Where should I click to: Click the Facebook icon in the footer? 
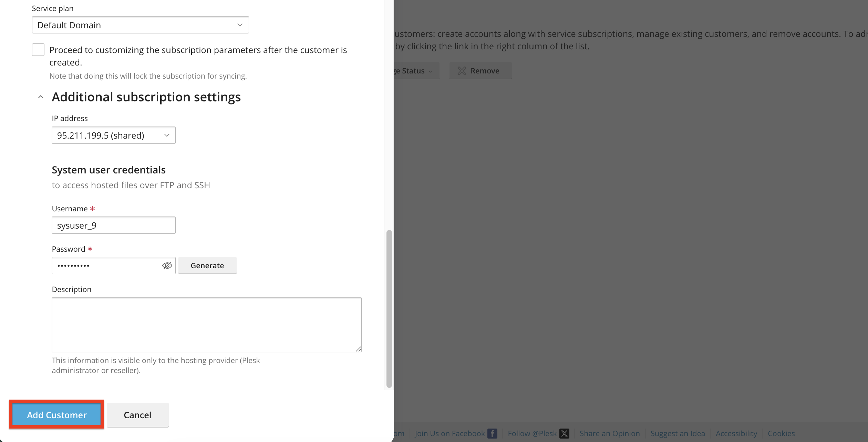click(493, 433)
